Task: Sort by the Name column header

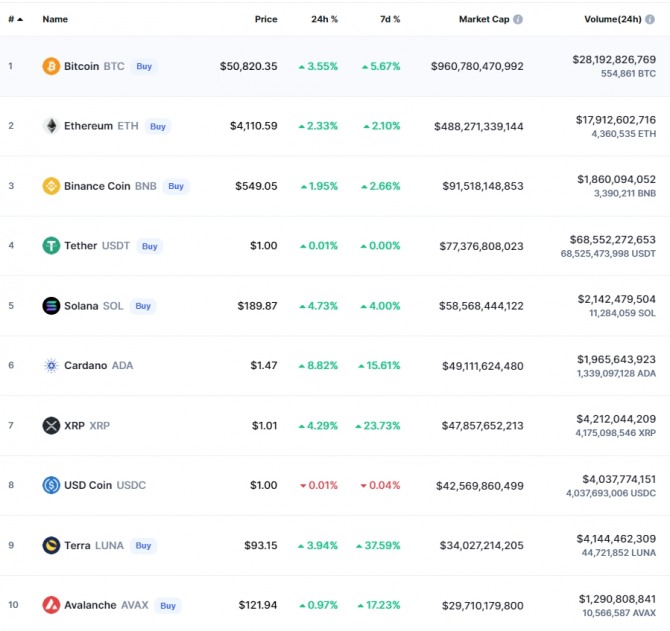Action: pyautogui.click(x=55, y=19)
